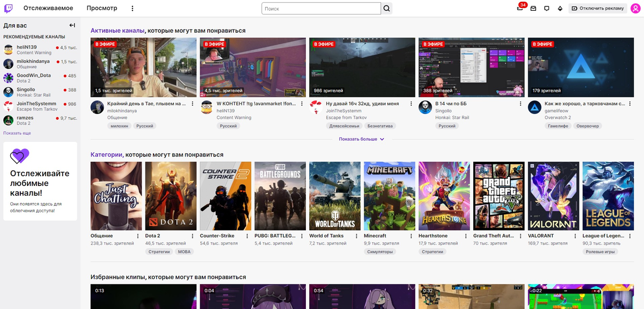The height and width of the screenshot is (309, 644).
Task: Open options dots for heliN139 stream card
Action: coord(302,104)
